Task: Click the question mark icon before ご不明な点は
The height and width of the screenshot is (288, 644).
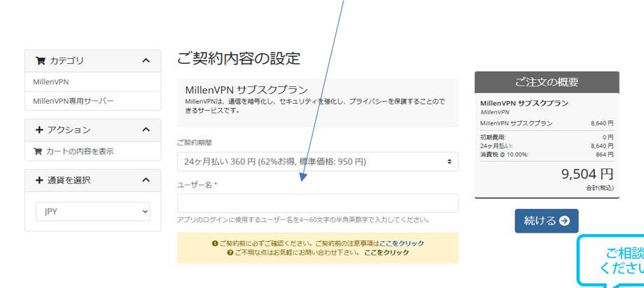Action: pyautogui.click(x=230, y=253)
